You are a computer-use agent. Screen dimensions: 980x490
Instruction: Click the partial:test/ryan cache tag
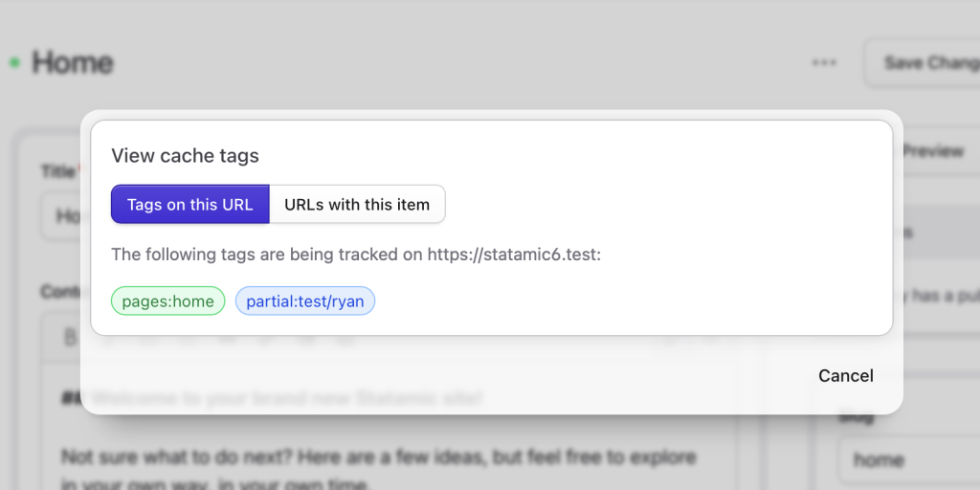pos(305,301)
